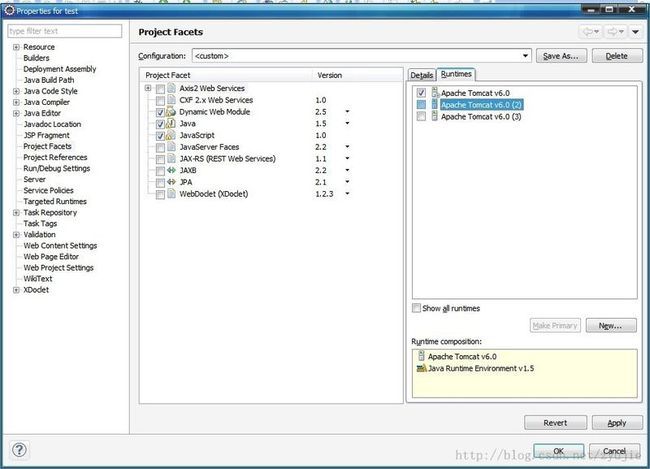Click the Apply button

[617, 423]
